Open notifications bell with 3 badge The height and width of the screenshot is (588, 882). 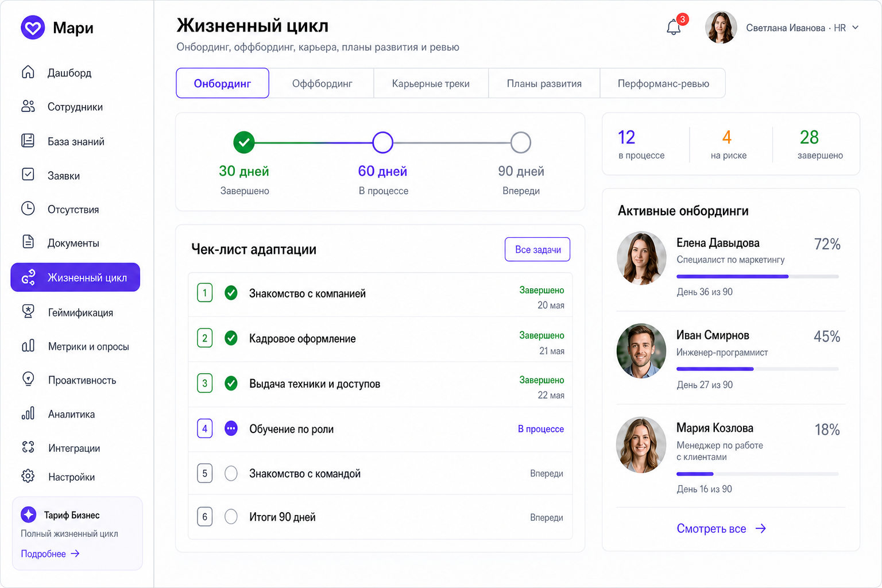click(x=674, y=26)
